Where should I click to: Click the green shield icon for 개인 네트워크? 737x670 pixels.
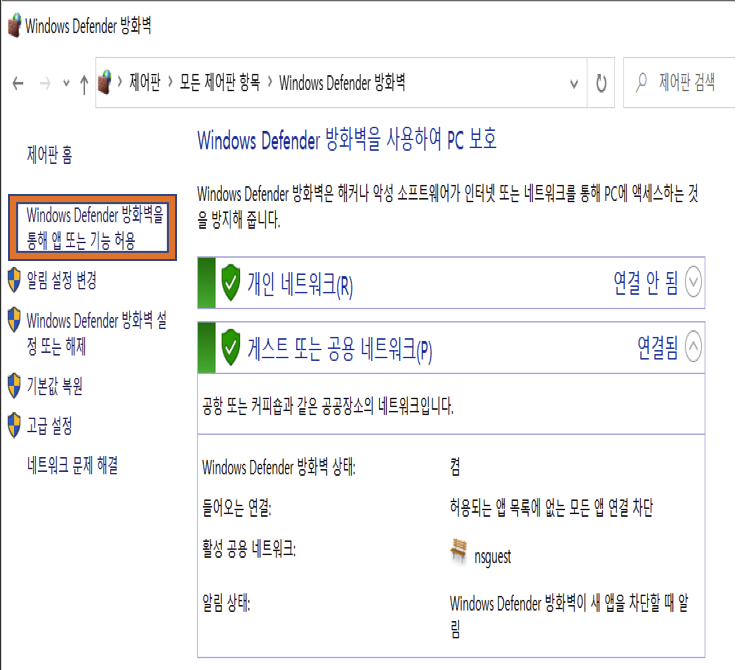coord(231,283)
